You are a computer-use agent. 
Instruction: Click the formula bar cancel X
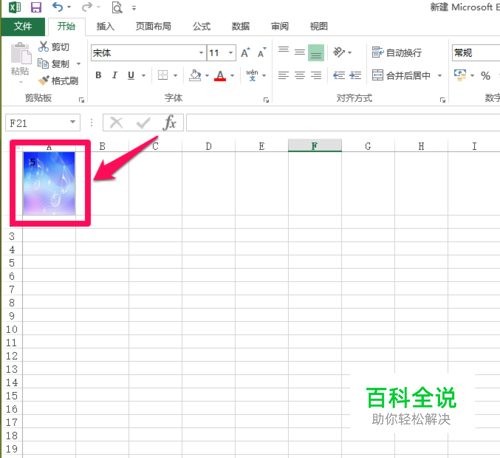click(117, 123)
